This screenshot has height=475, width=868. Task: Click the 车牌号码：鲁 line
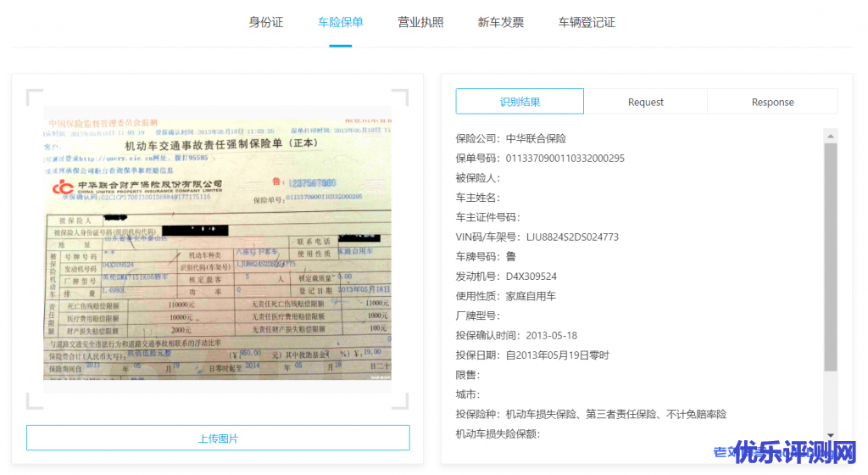coord(486,256)
